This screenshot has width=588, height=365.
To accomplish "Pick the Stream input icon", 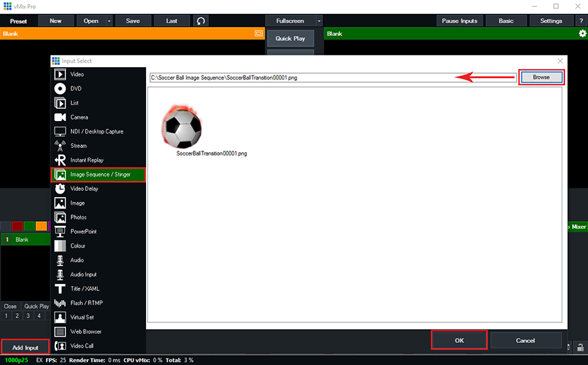I will pyautogui.click(x=59, y=146).
